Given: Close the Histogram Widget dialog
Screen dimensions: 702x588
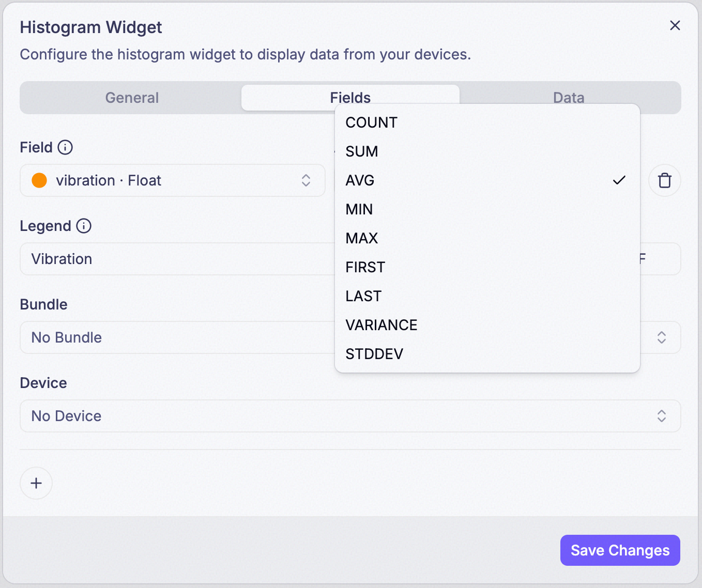Looking at the screenshot, I should point(675,25).
